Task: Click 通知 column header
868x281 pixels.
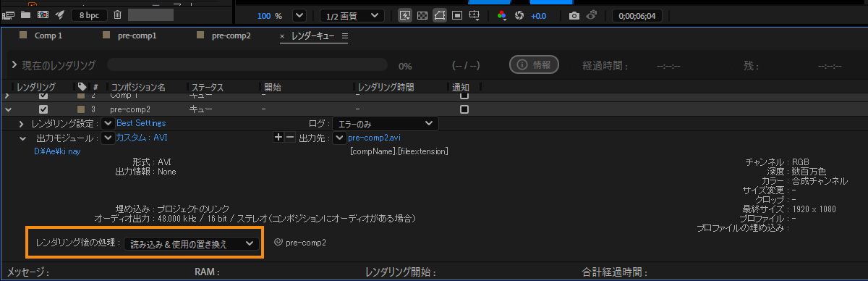Action: point(461,87)
